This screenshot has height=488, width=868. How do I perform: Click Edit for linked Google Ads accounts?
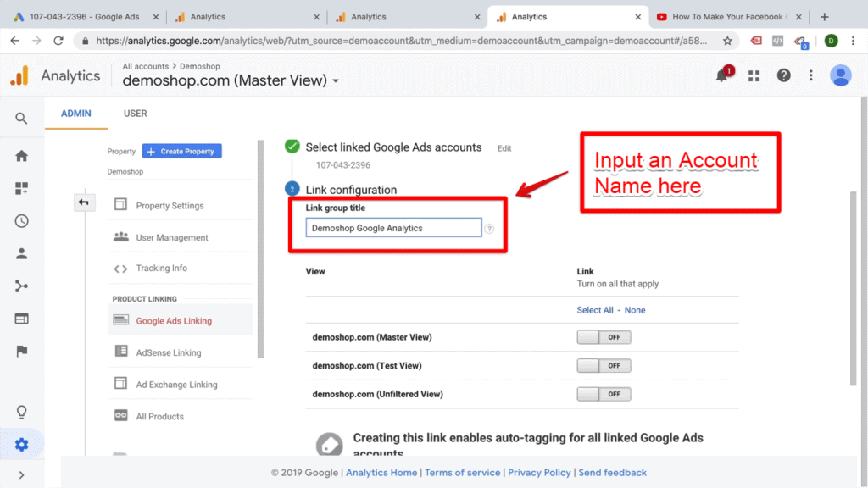[x=504, y=148]
